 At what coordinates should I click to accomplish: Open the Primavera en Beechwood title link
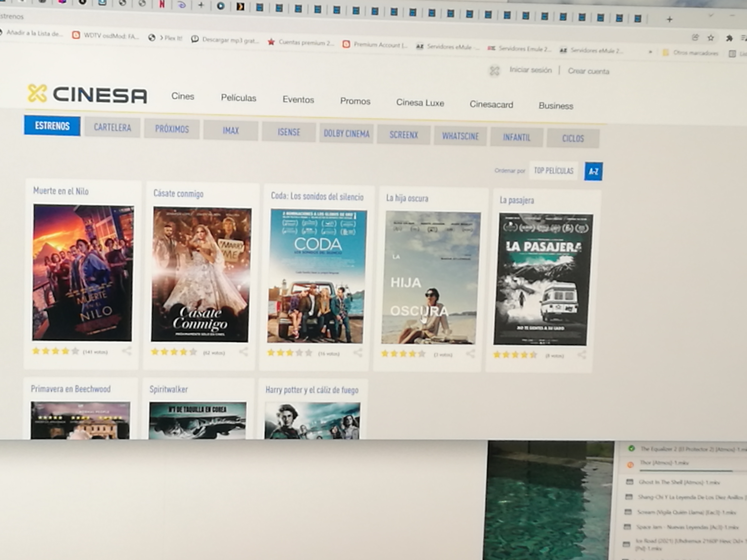click(71, 389)
